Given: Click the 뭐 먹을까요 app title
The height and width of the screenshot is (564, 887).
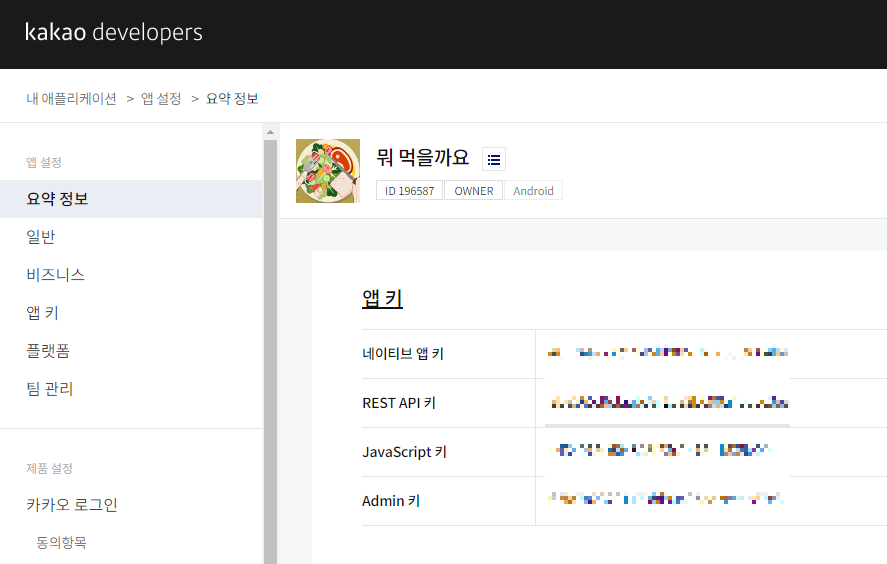Looking at the screenshot, I should 423,157.
